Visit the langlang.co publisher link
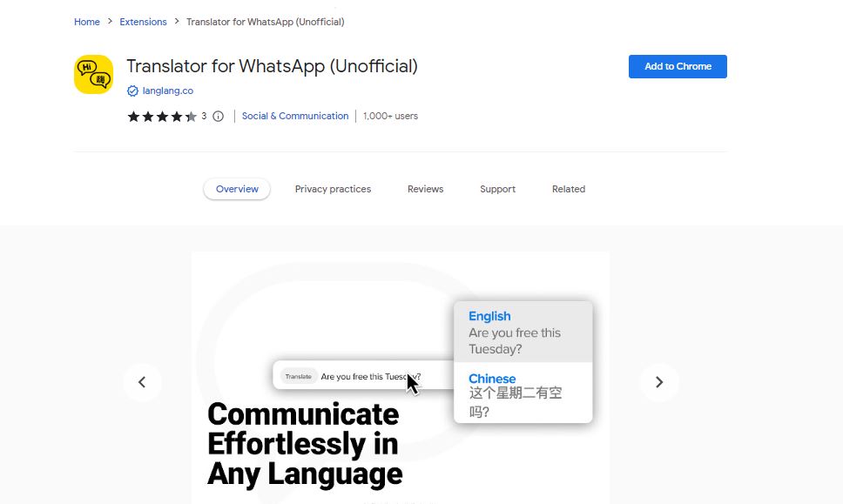The height and width of the screenshot is (504, 843). point(168,91)
